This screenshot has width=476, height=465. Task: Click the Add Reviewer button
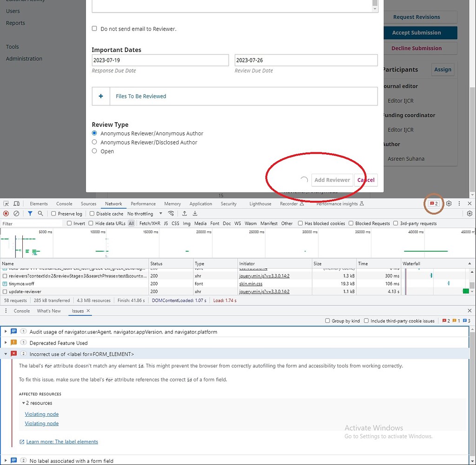[x=332, y=180]
